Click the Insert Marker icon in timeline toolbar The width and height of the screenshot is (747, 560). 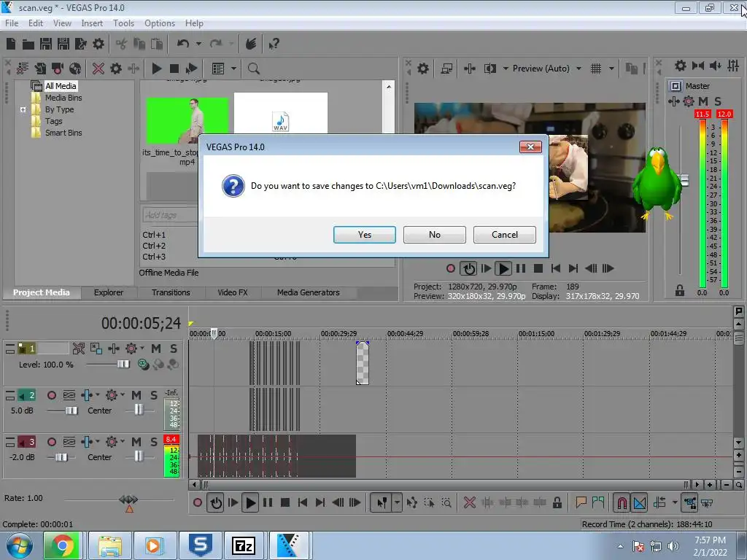[x=581, y=503]
